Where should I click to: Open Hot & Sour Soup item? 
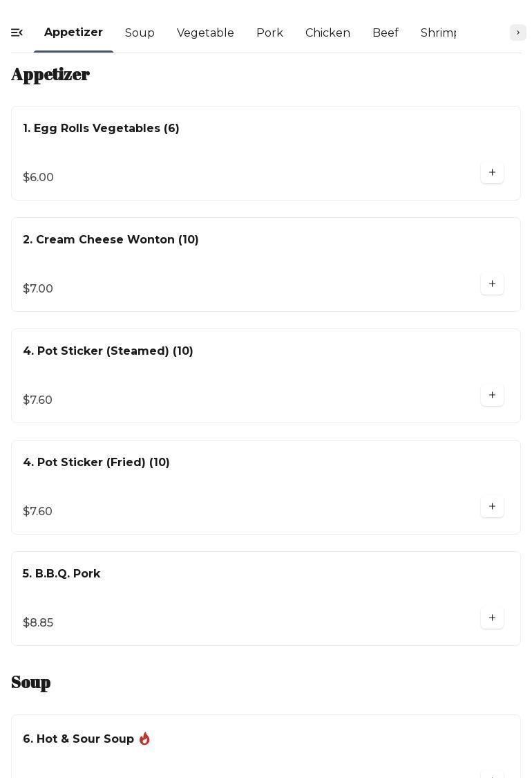point(79,739)
